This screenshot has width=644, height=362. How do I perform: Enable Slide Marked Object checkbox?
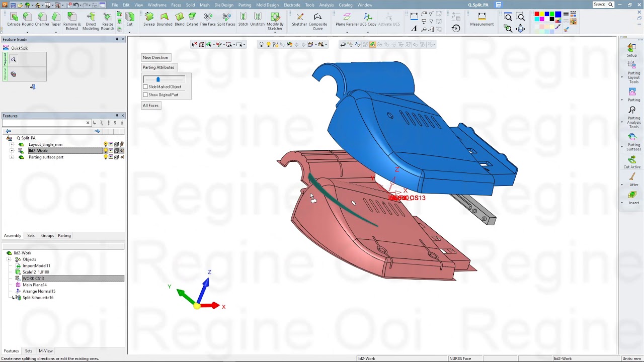point(145,86)
